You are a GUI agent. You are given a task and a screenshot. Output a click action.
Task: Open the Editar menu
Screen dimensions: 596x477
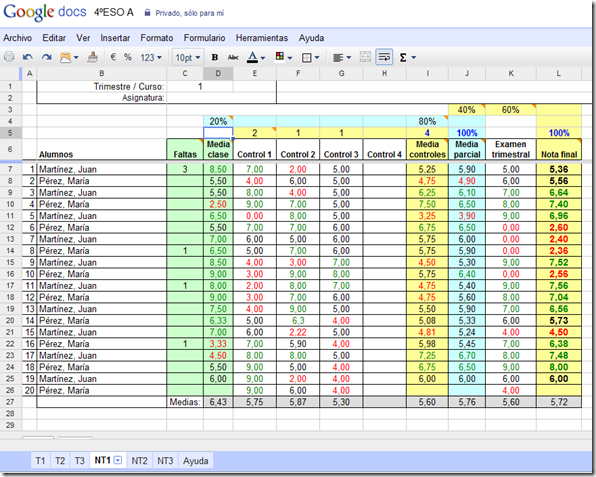coord(54,38)
